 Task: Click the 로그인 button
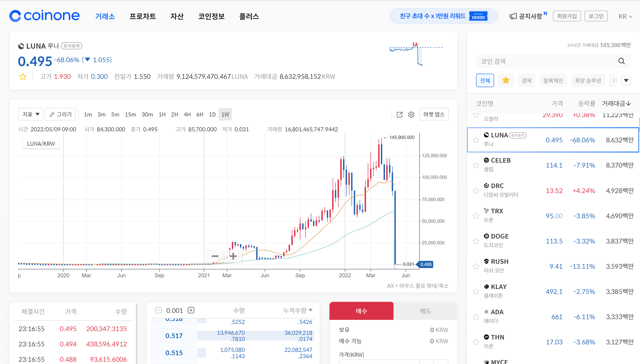click(x=596, y=16)
